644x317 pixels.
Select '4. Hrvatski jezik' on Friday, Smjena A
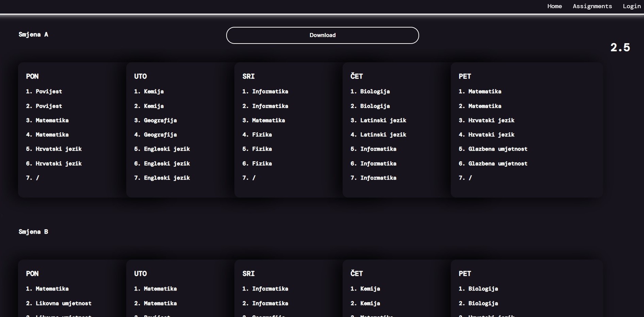click(487, 135)
